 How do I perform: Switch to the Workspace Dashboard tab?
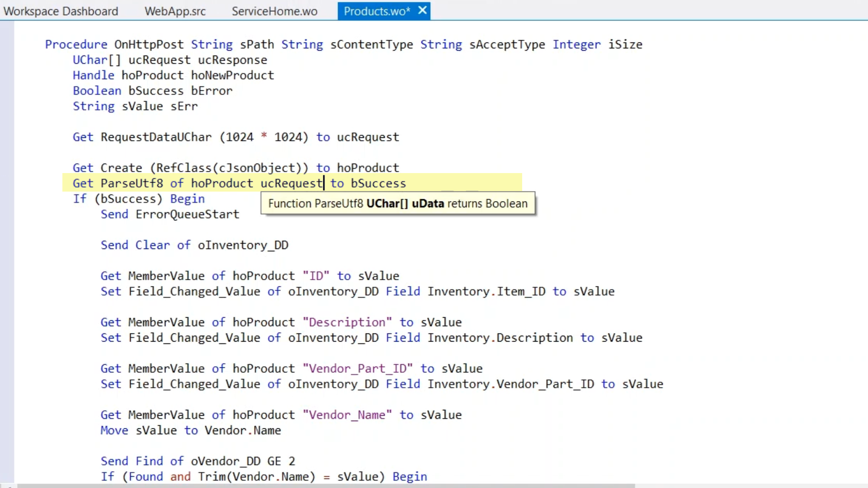[61, 11]
